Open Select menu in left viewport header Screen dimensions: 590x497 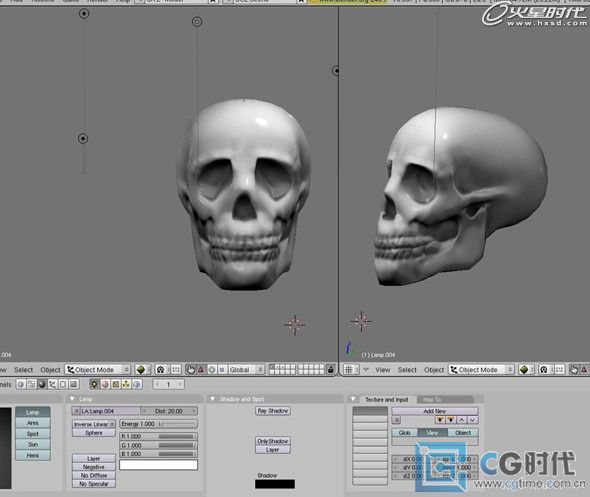(x=23, y=370)
